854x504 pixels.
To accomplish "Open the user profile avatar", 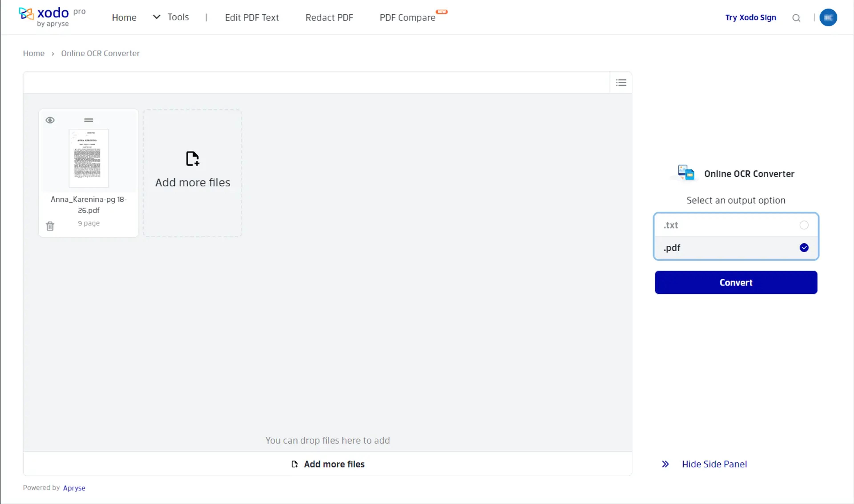I will pos(828,18).
